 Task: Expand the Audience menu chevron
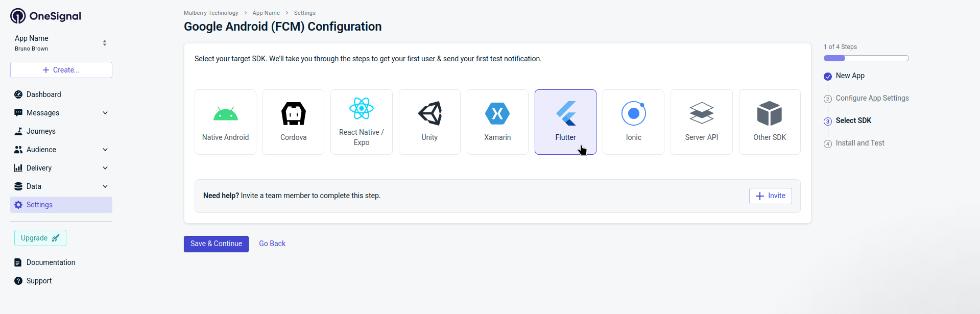point(105,150)
